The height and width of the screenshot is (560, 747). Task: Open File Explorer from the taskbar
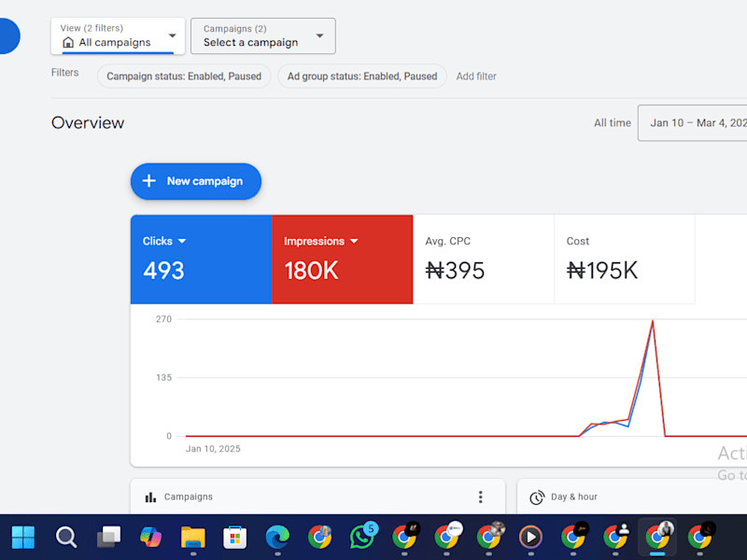click(193, 538)
